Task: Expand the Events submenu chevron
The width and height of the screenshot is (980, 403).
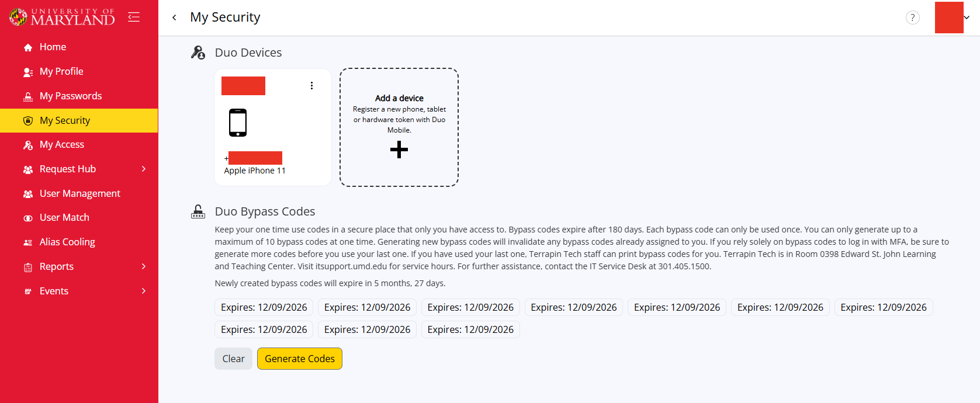Action: pyautogui.click(x=144, y=291)
